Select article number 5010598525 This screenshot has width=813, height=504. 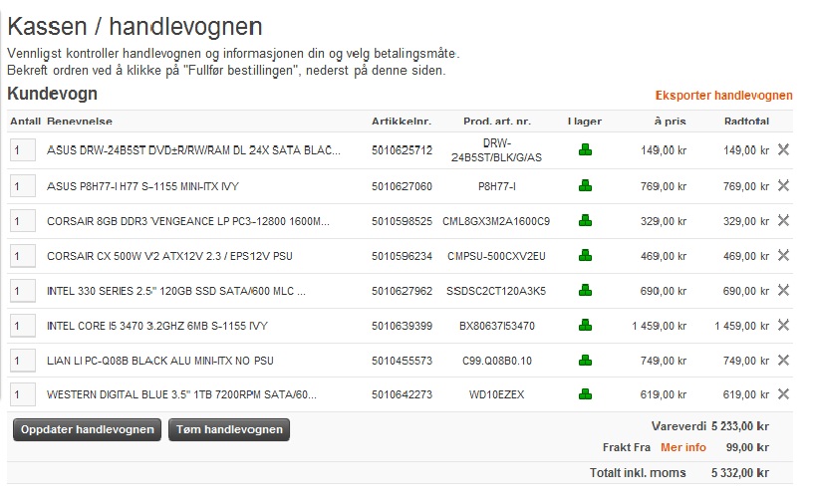(x=402, y=221)
